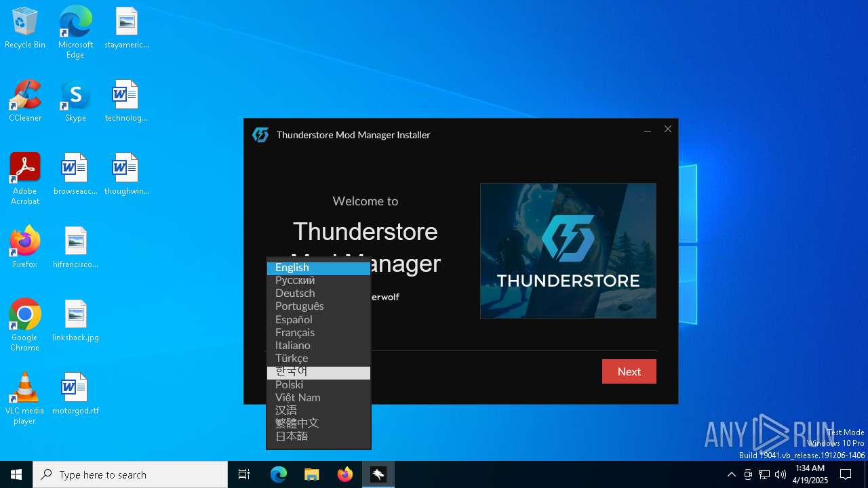
Task: Click the Thunderstore banner image
Action: pyautogui.click(x=568, y=251)
